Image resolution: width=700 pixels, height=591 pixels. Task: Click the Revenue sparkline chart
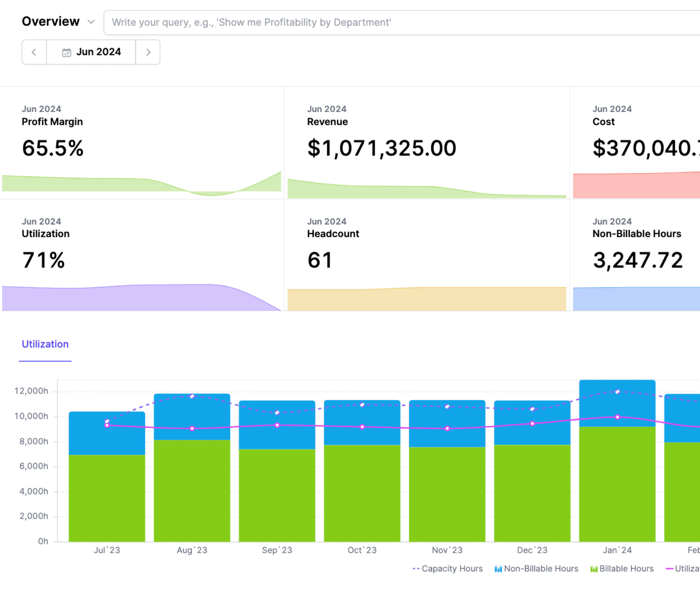click(427, 188)
